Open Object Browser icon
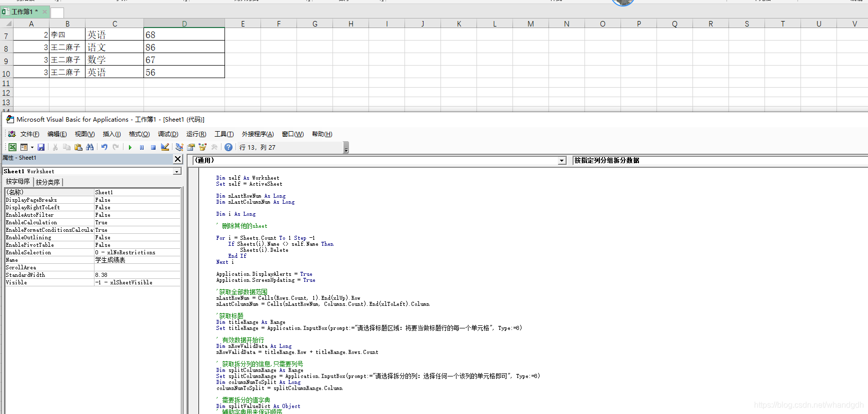 click(x=202, y=147)
